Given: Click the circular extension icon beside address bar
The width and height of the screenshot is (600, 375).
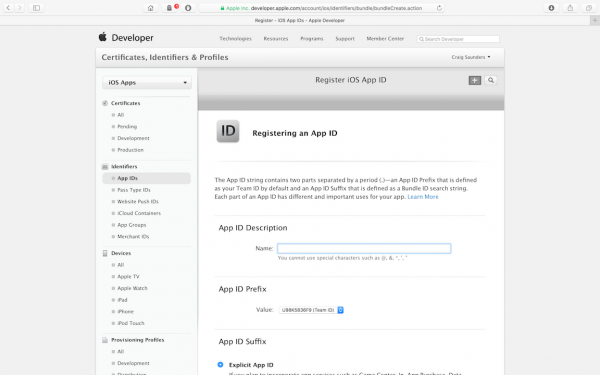Looking at the screenshot, I should pyautogui.click(x=188, y=8).
